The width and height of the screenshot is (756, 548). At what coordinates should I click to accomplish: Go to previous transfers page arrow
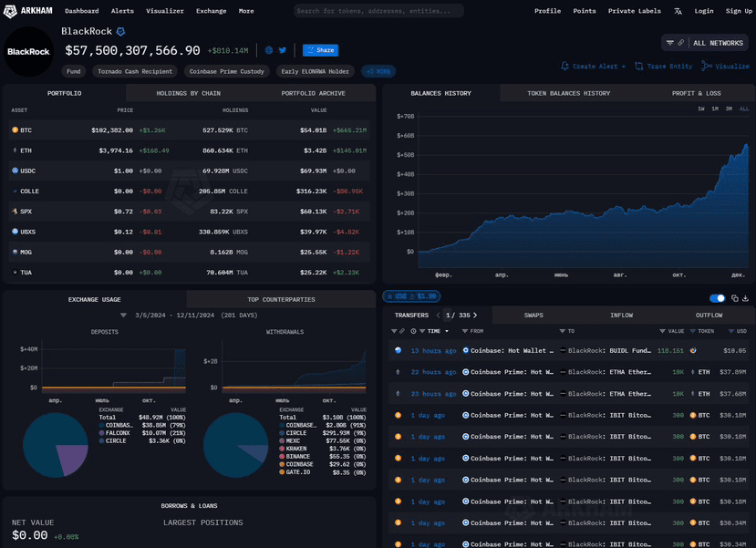click(438, 315)
